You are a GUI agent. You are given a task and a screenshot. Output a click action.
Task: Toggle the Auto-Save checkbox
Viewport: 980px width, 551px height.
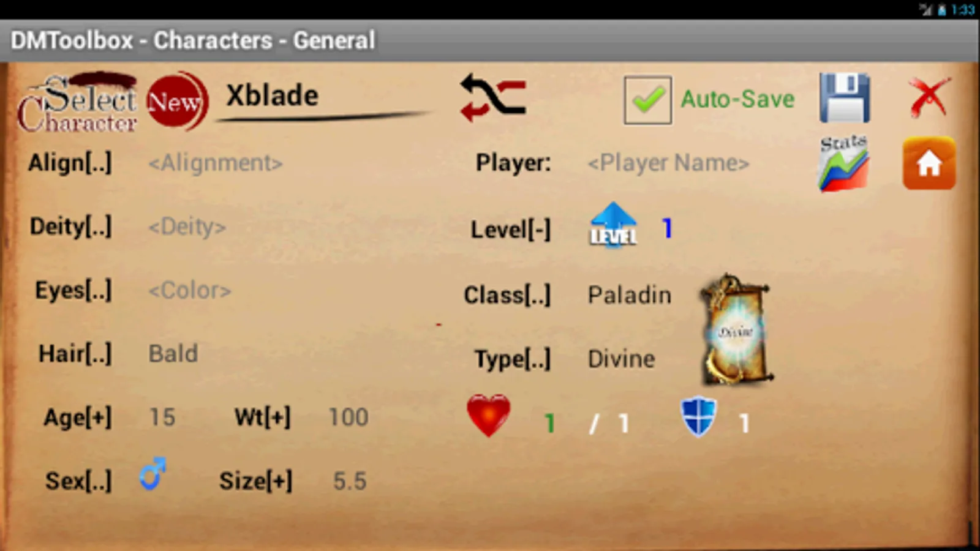pyautogui.click(x=647, y=100)
